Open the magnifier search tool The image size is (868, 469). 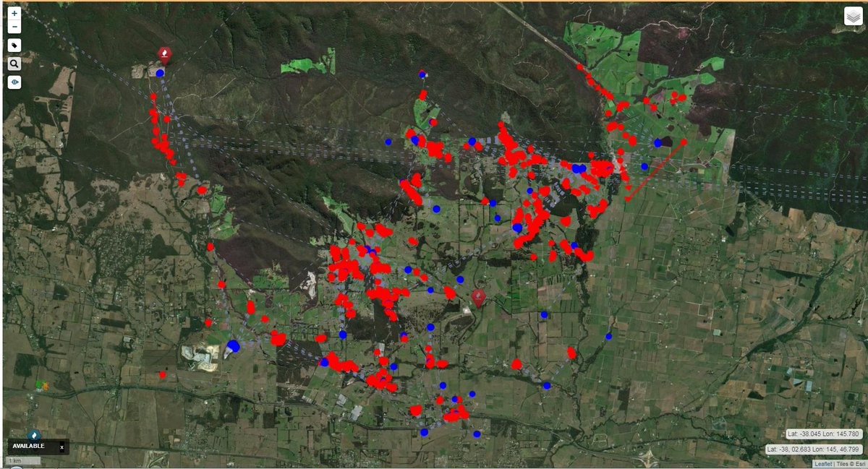[14, 63]
